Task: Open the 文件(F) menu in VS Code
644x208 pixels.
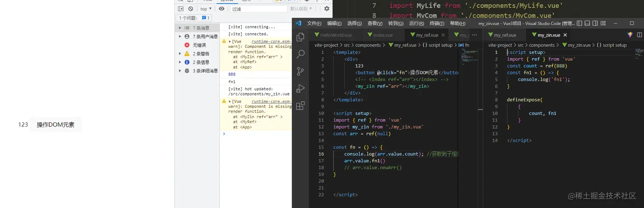Action: (314, 23)
